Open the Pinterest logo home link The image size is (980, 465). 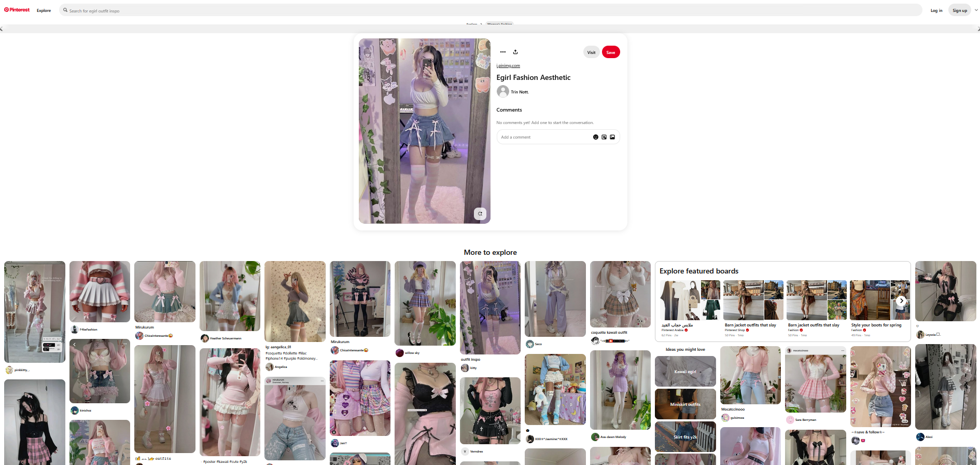click(x=17, y=10)
